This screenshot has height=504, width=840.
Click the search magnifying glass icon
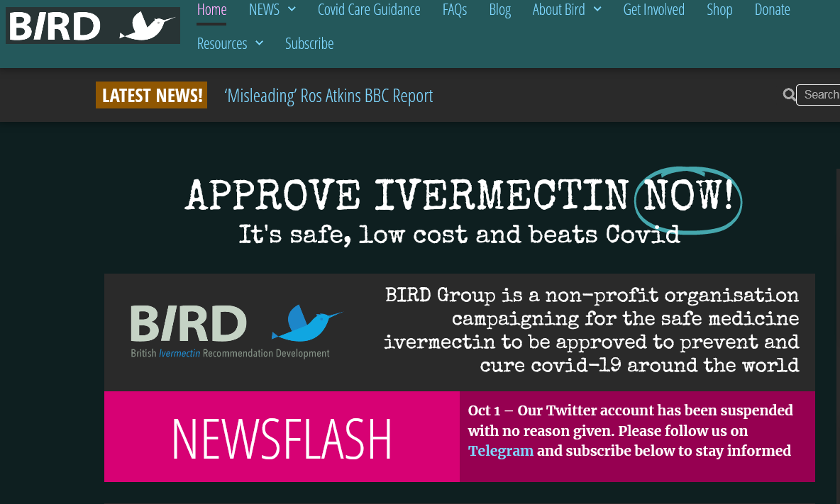789,95
